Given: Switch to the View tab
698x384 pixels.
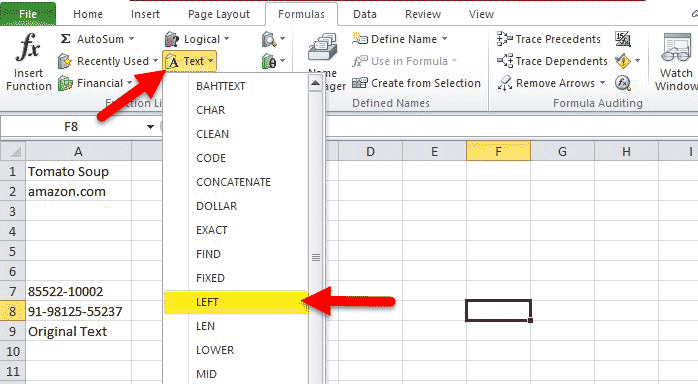Looking at the screenshot, I should [x=481, y=14].
